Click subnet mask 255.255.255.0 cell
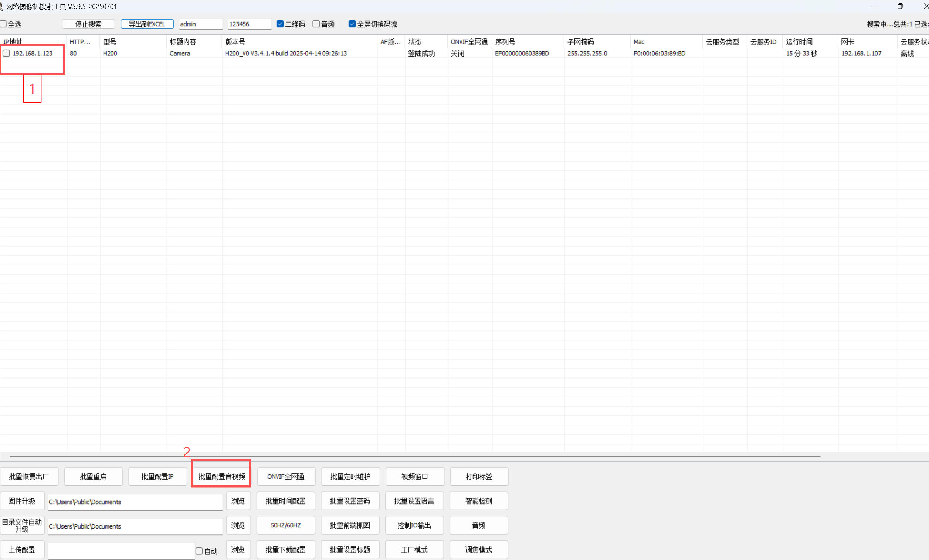The image size is (929, 560). tap(587, 54)
